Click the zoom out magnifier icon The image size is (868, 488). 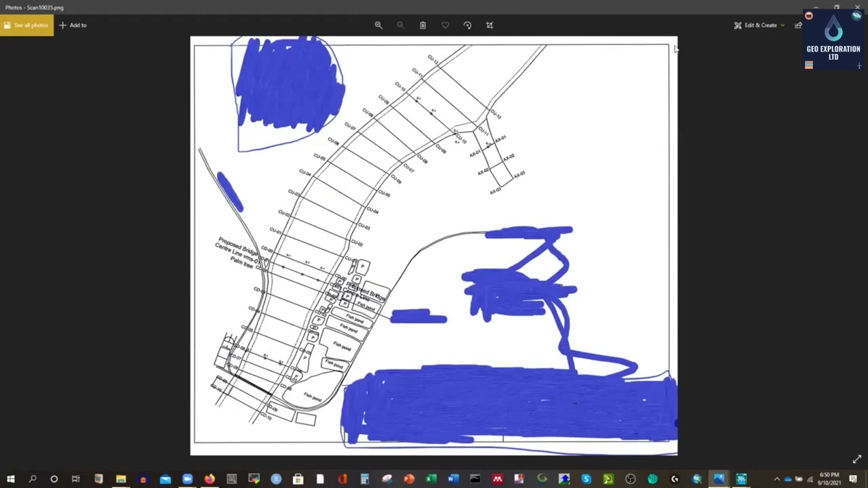point(400,25)
